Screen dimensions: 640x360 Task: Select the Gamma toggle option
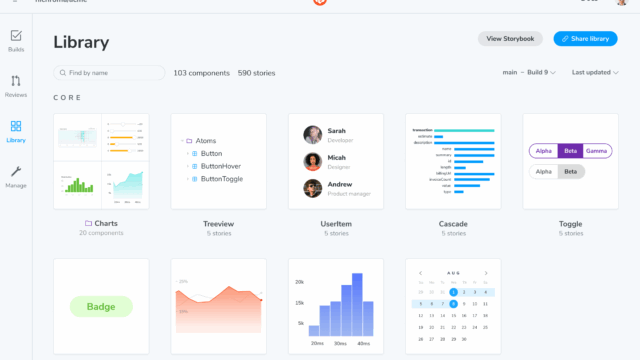597,151
